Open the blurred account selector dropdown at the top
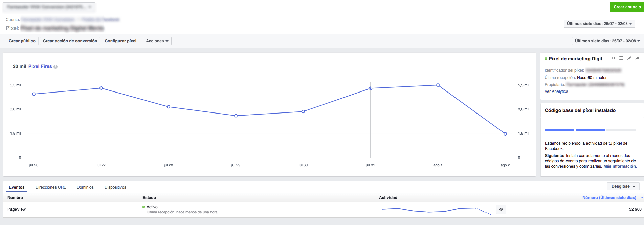 pyautogui.click(x=50, y=7)
